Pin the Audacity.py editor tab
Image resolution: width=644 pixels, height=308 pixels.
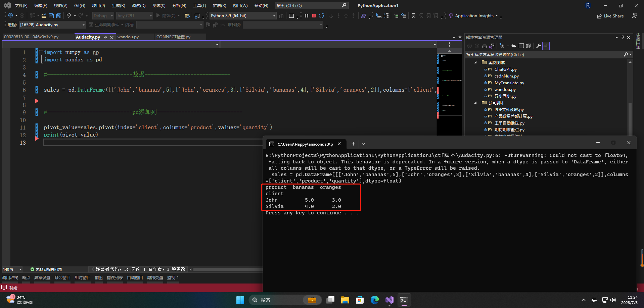tap(106, 37)
